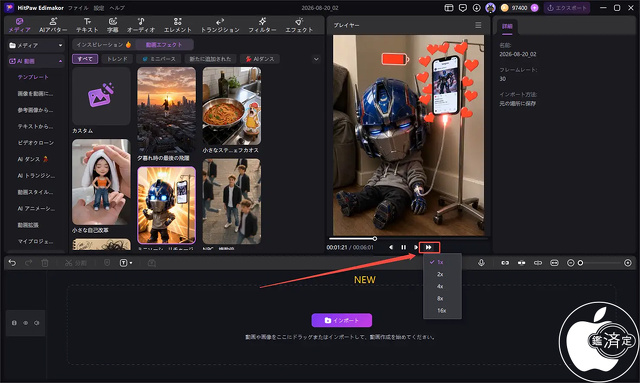The image size is (640, 383).
Task: Open the feedback message icon
Action: click(x=462, y=8)
